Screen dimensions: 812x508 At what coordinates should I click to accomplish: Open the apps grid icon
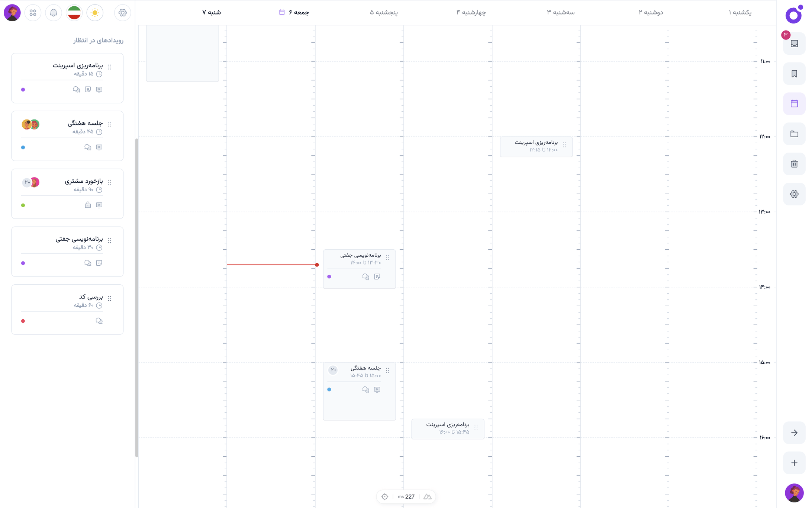pos(33,13)
